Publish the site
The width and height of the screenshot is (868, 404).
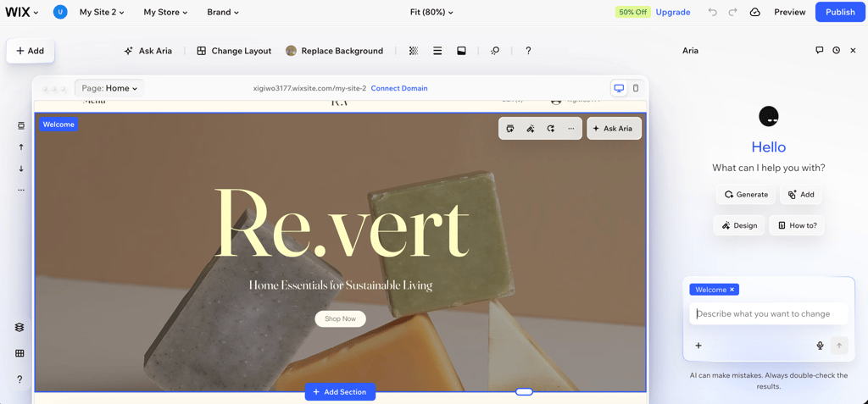840,12
